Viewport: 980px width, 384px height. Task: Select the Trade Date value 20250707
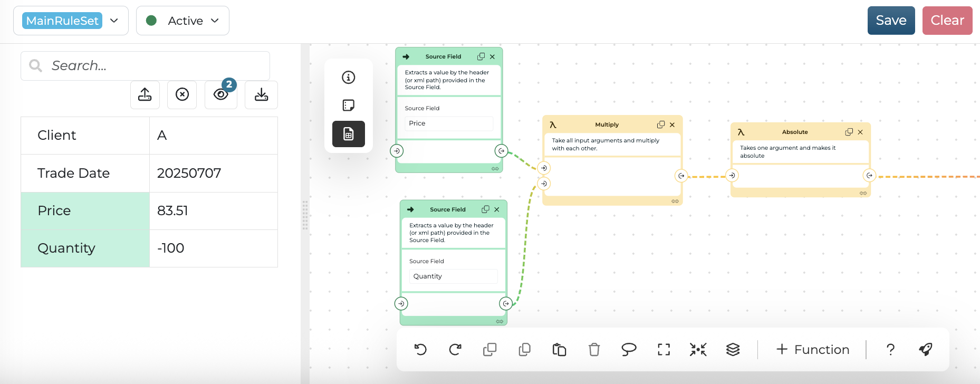189,173
